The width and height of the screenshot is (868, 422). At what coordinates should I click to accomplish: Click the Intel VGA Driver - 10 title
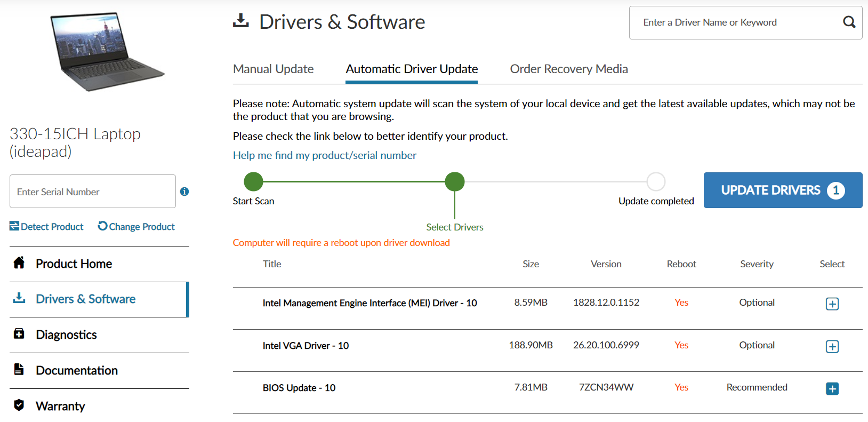pos(306,346)
